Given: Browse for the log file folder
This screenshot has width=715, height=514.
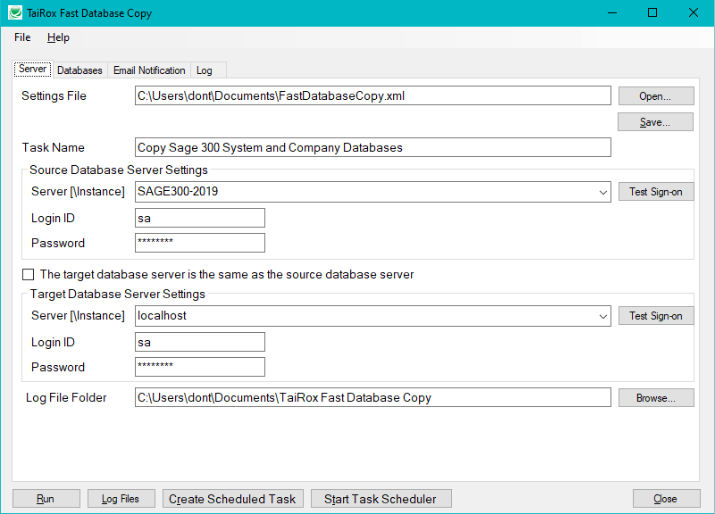Looking at the screenshot, I should (x=656, y=398).
